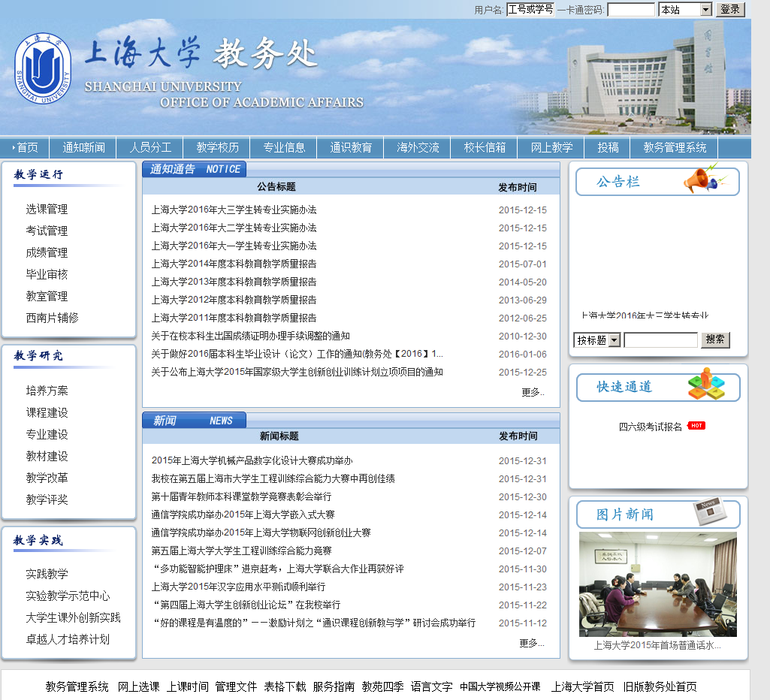The width and height of the screenshot is (770, 700).
Task: Open 选课管理 sidebar link
Action: coord(47,209)
